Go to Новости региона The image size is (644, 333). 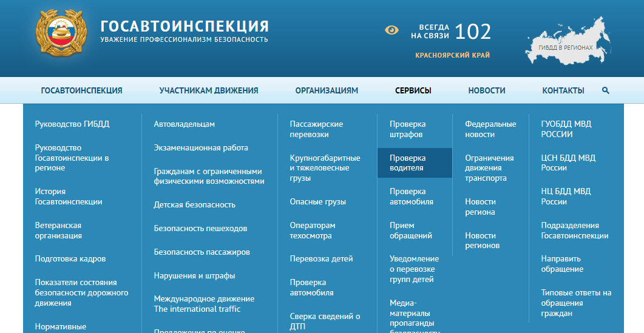point(480,207)
